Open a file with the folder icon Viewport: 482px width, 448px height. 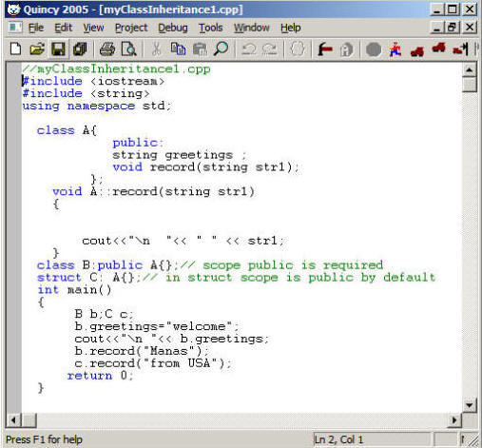pos(37,49)
